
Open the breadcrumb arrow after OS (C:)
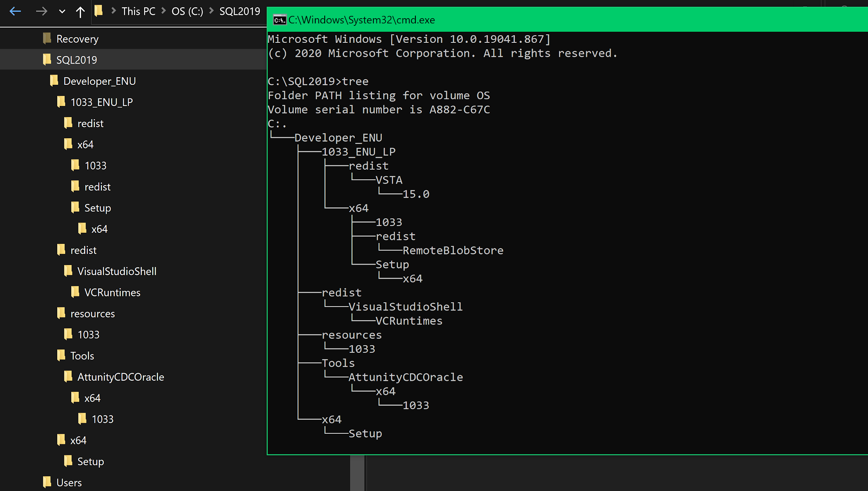211,11
